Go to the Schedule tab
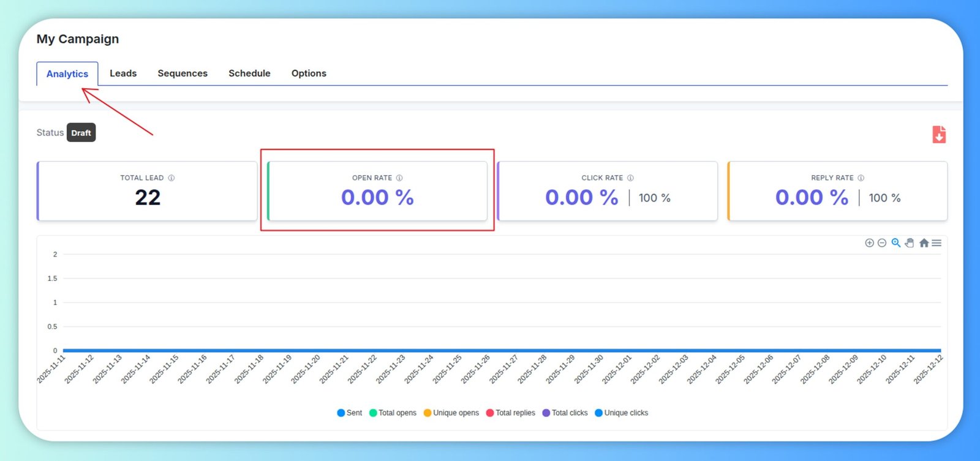980x461 pixels. pyautogui.click(x=249, y=73)
